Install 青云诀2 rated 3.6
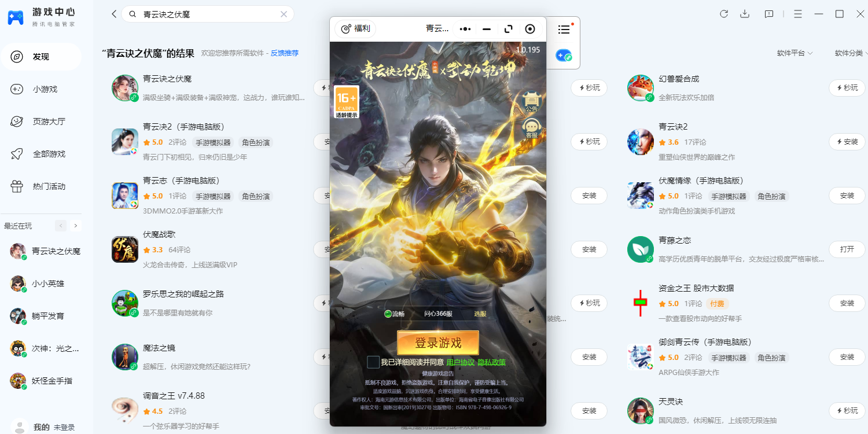 click(x=847, y=142)
